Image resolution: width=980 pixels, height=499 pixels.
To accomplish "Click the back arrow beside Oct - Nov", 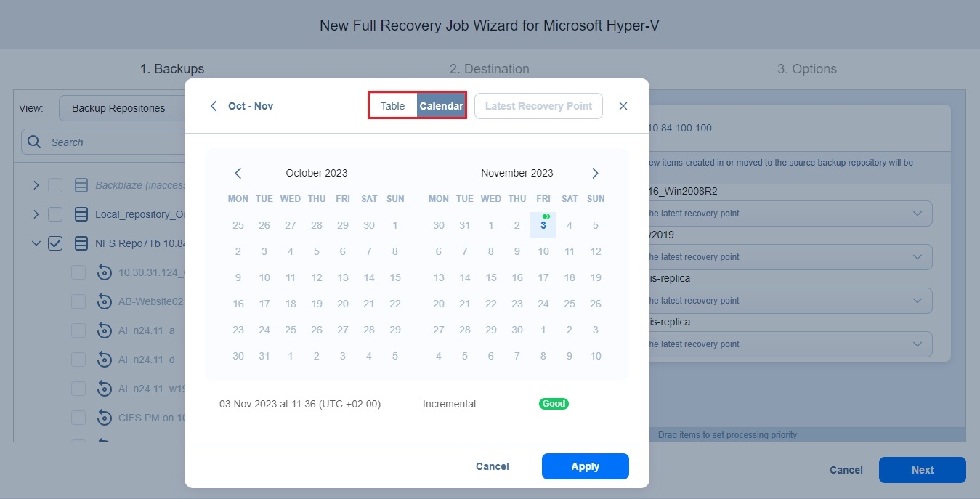I will (x=214, y=106).
